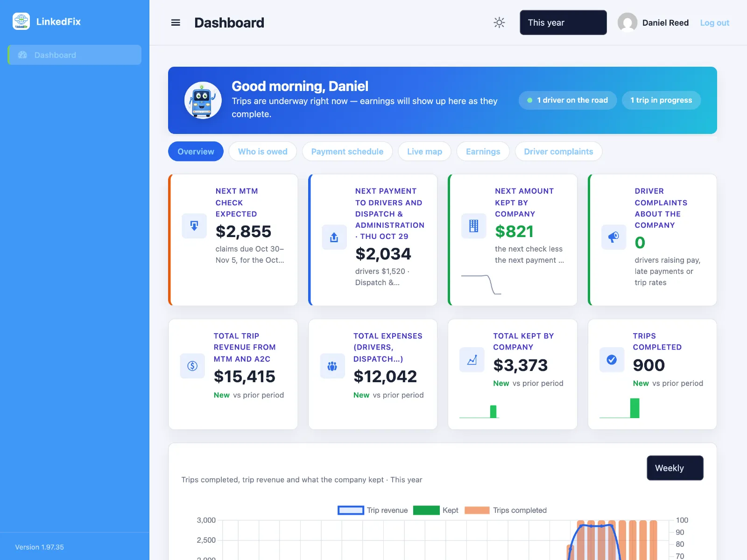Image resolution: width=747 pixels, height=560 pixels.
Task: Open the This year period dropdown
Action: 563,22
